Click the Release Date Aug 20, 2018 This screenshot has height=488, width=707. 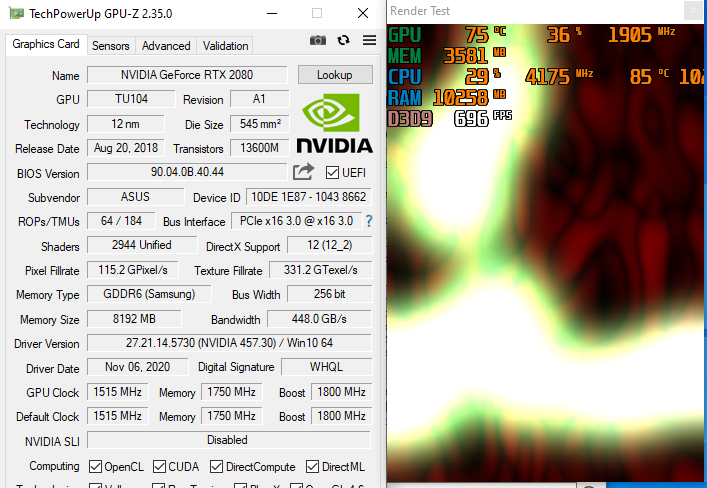pyautogui.click(x=126, y=148)
